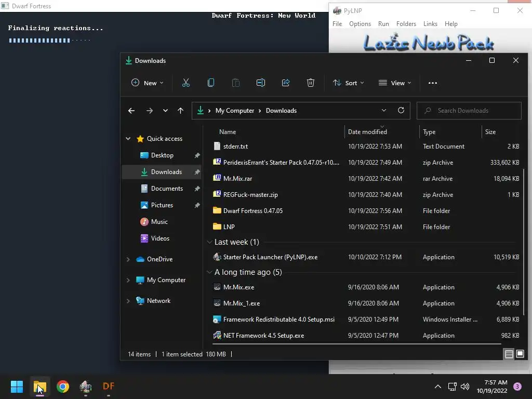The height and width of the screenshot is (399, 532).
Task: Sort by the Type column header
Action: (x=429, y=132)
